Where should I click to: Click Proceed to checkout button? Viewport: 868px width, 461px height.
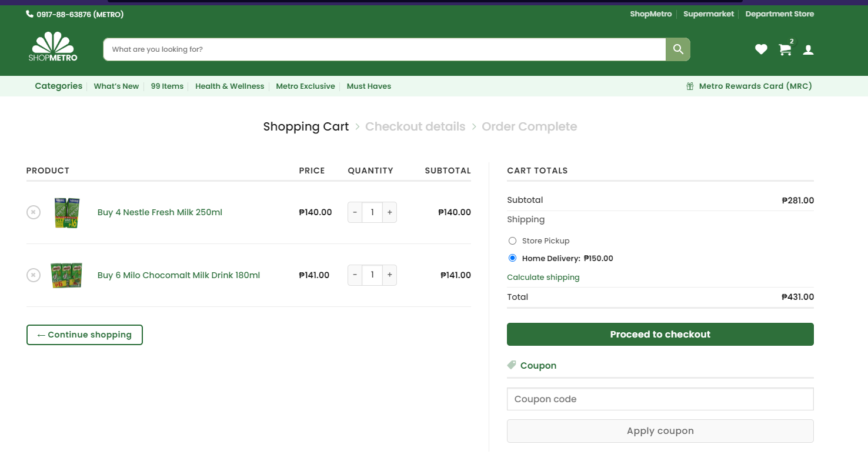[x=660, y=334]
